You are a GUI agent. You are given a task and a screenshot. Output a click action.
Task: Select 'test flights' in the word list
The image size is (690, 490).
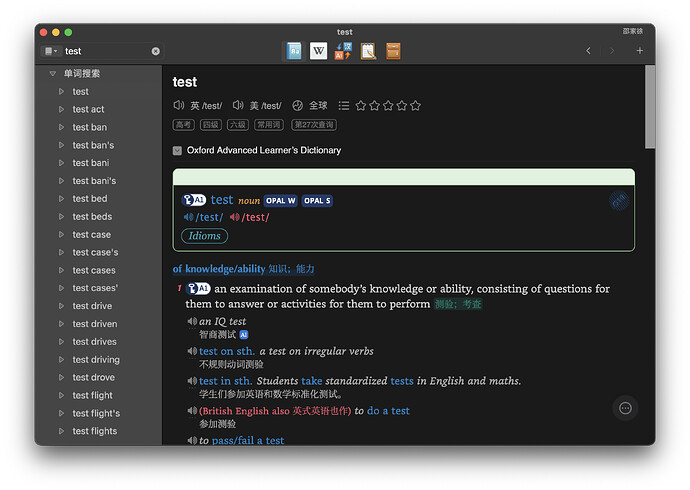[x=95, y=431]
